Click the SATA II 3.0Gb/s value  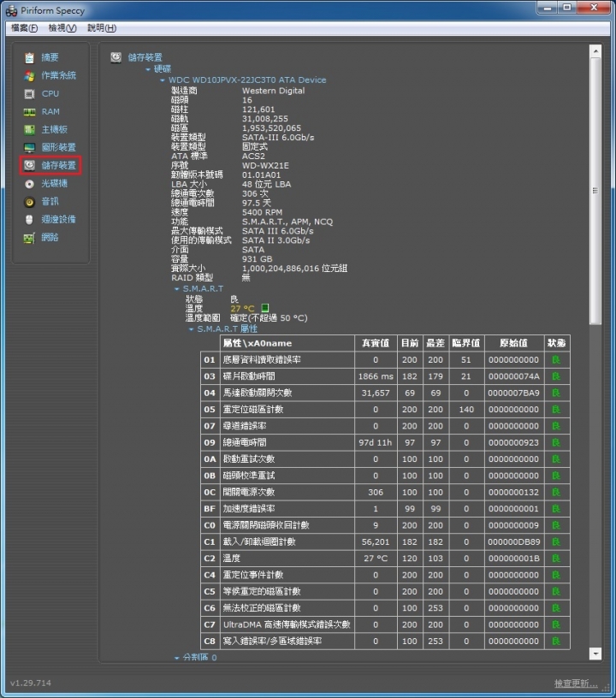coord(276,240)
